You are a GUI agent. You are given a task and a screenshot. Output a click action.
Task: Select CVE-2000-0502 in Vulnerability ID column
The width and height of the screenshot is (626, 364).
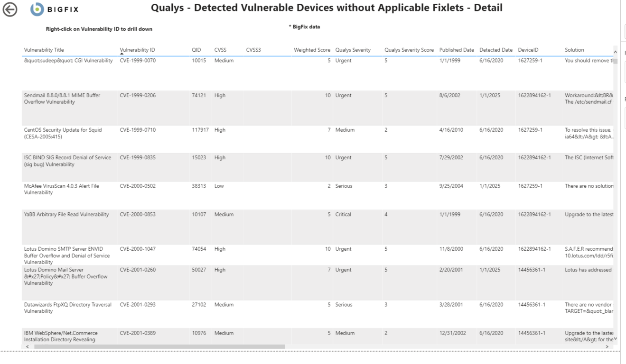(137, 186)
